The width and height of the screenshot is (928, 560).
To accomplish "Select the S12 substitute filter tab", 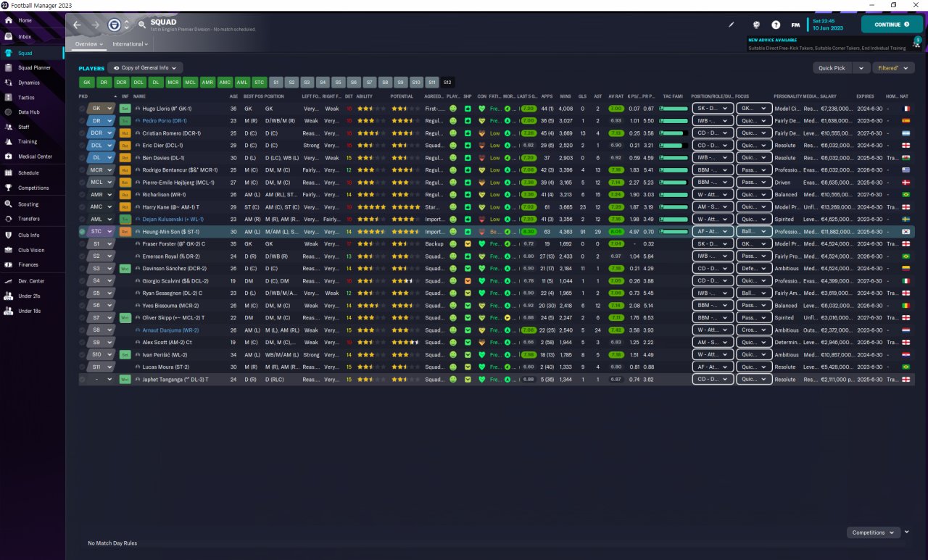I will 447,83.
